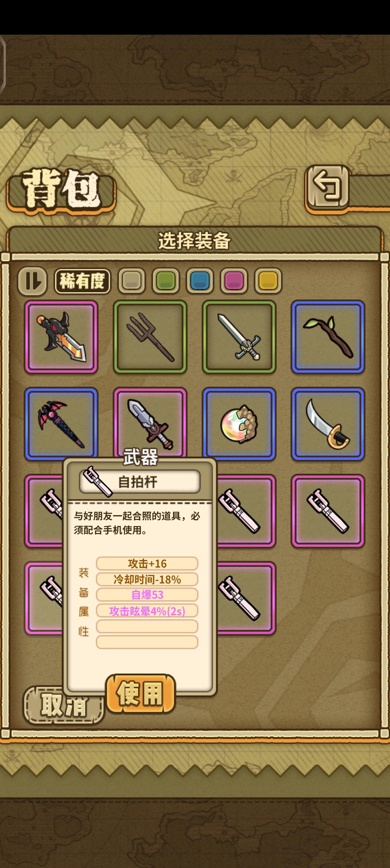Select the bat-winged dark staff
The height and width of the screenshot is (868, 390).
click(61, 423)
